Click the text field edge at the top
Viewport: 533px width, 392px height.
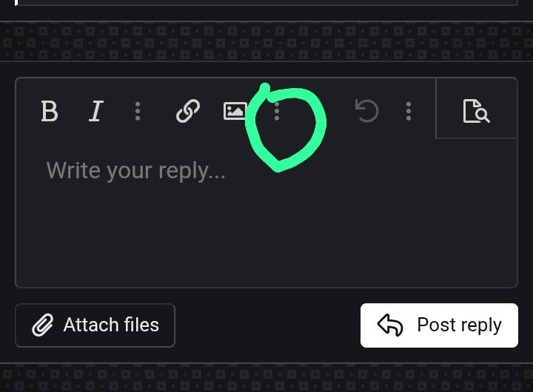pyautogui.click(x=266, y=3)
